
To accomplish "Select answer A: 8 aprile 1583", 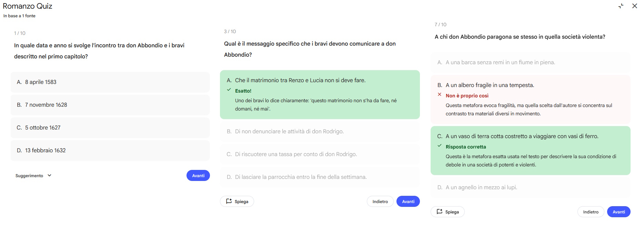I will 110,82.
